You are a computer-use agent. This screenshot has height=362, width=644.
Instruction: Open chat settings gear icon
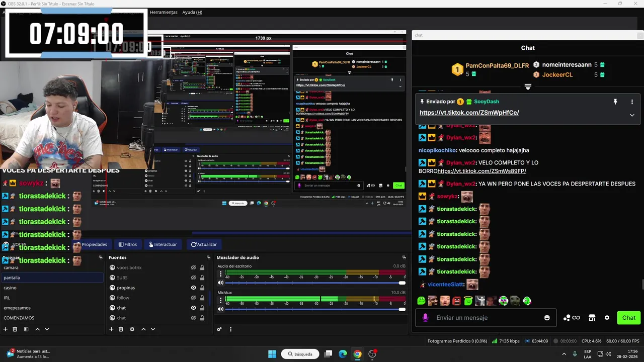click(x=607, y=318)
